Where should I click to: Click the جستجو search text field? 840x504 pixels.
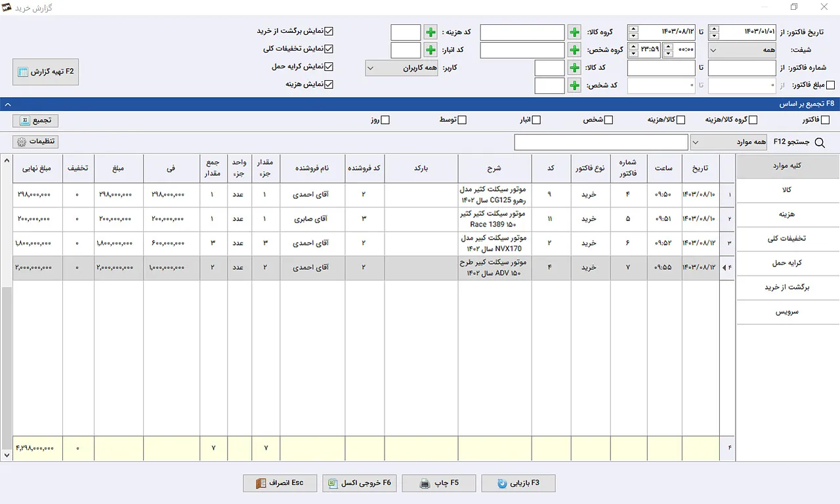(601, 142)
